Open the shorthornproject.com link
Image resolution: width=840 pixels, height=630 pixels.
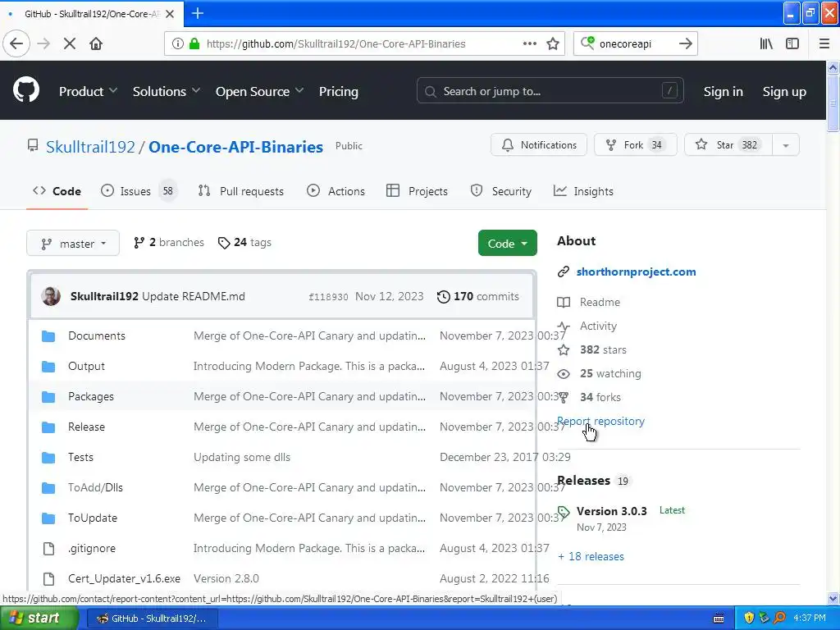click(636, 272)
